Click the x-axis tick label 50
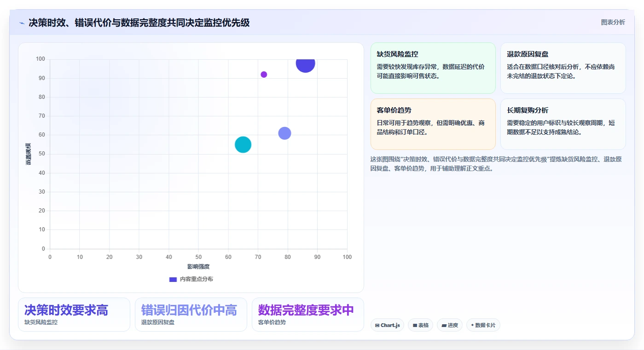Viewport: 644px width, 350px height. pos(198,257)
